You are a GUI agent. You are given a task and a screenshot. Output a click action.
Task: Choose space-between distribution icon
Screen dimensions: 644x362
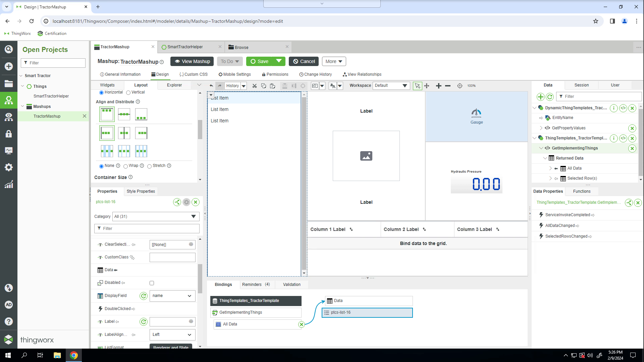(x=107, y=151)
